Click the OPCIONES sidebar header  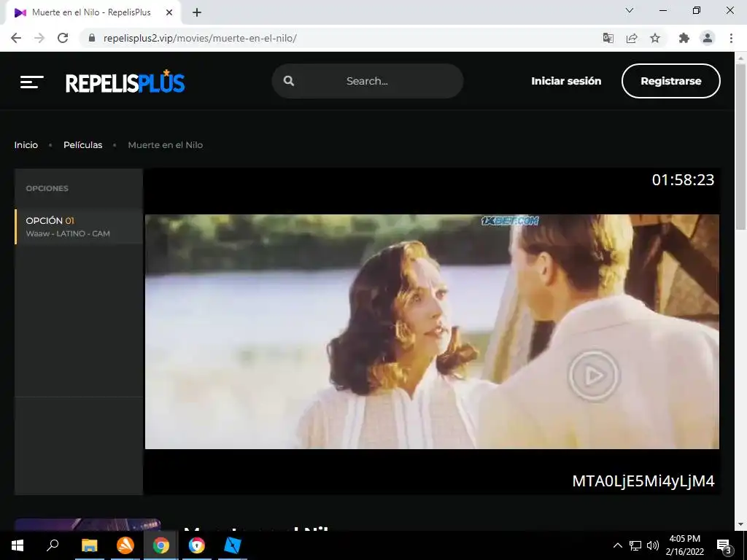pos(47,188)
